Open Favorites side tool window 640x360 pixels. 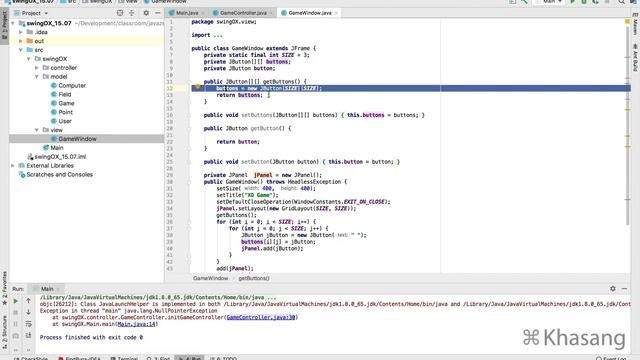click(4, 288)
